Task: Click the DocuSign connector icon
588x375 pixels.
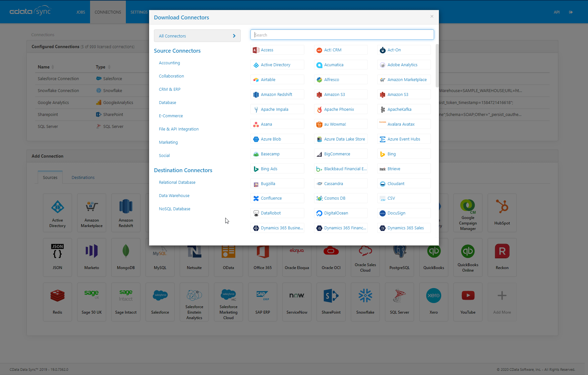Action: 382,213
